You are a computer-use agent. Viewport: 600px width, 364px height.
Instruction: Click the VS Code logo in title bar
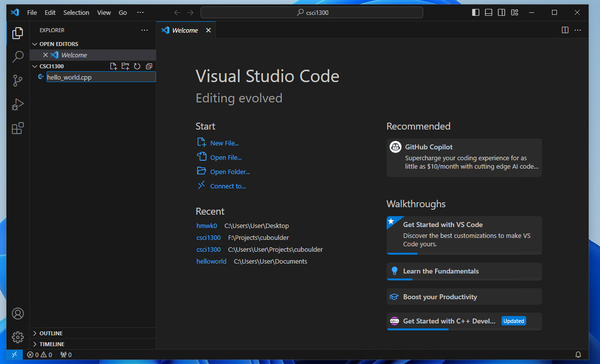pyautogui.click(x=15, y=12)
